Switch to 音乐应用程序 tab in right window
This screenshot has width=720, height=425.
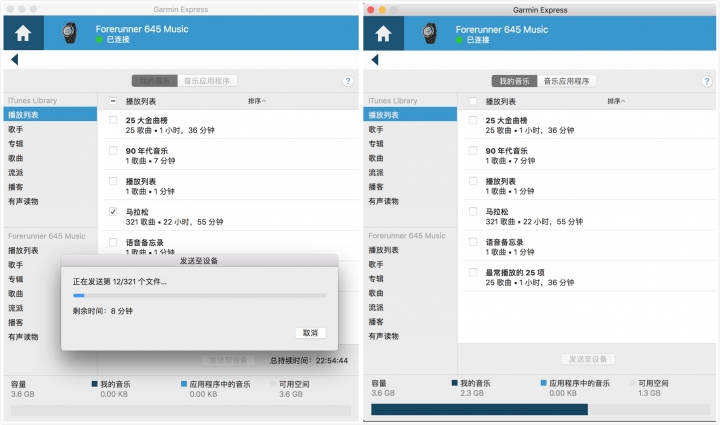567,82
